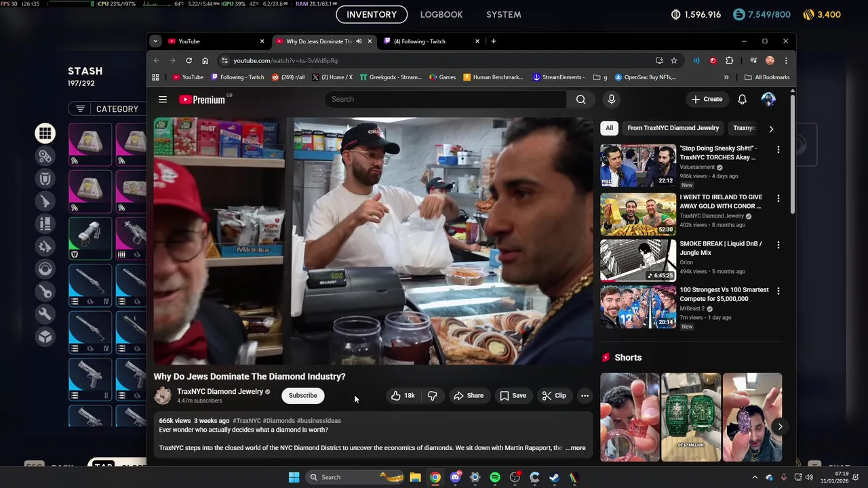
Task: Subscribe to TraxNYC Diamond Jewelry
Action: (302, 395)
